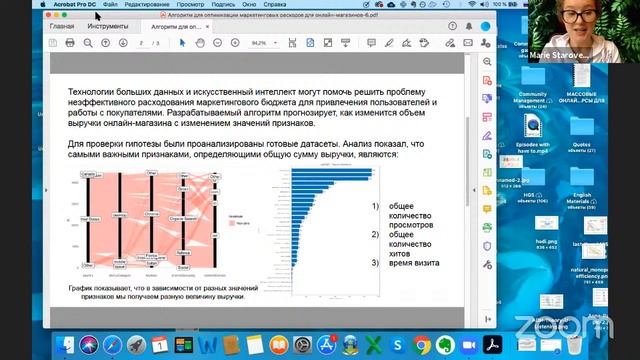Image resolution: width=640 pixels, height=360 pixels.
Task: Open Google Chrome from the Dock
Action: click(x=422, y=345)
